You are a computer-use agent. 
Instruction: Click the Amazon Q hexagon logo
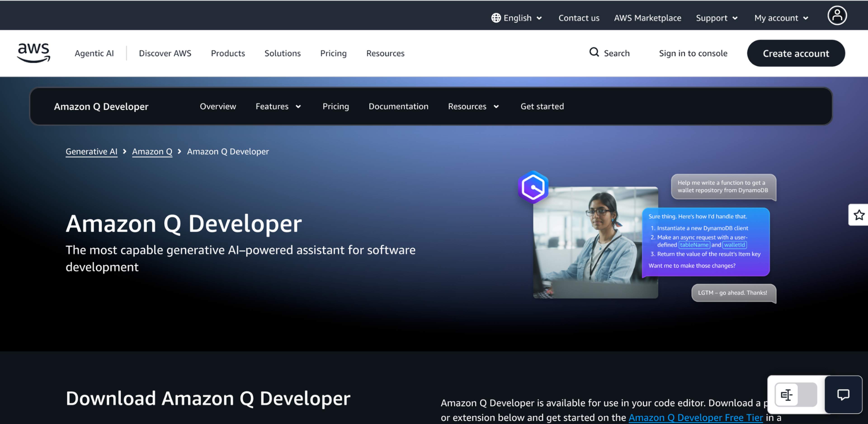[533, 187]
